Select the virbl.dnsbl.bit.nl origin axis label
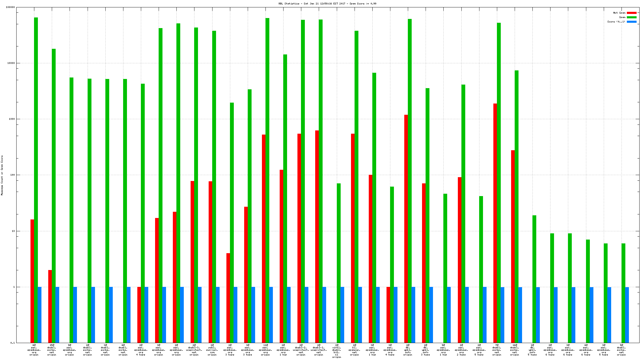This screenshot has height=362, width=644. pos(337,351)
